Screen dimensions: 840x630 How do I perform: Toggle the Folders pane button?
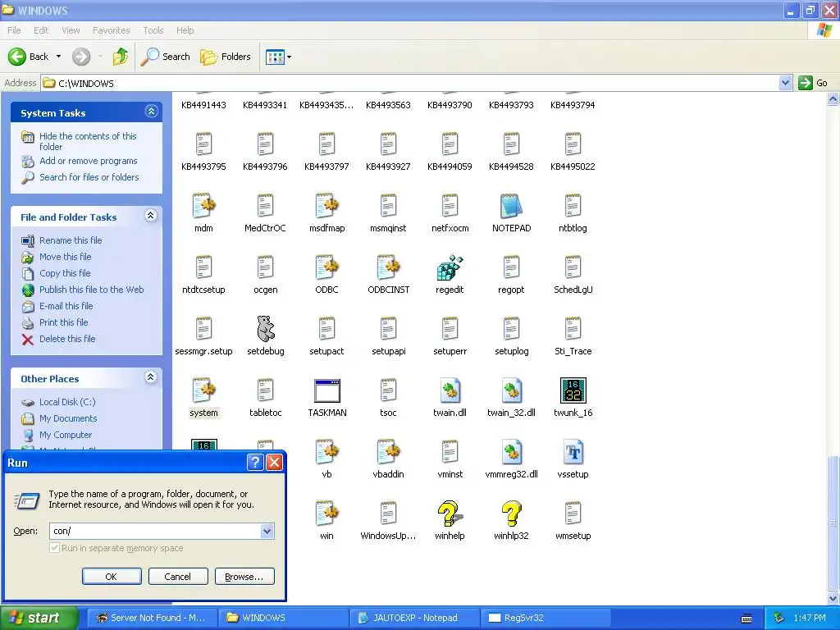(226, 57)
